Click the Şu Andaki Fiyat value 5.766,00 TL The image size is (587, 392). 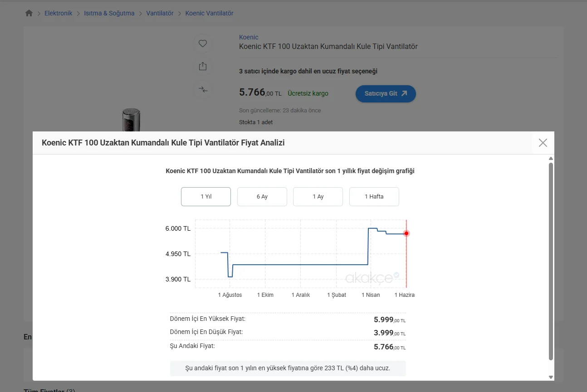[x=390, y=347]
